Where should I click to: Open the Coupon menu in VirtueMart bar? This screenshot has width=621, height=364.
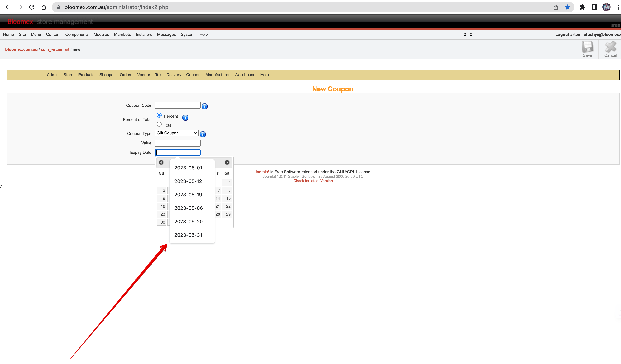pyautogui.click(x=193, y=75)
